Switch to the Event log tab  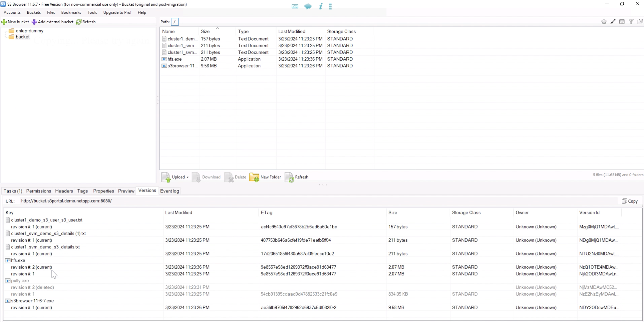[x=170, y=191]
